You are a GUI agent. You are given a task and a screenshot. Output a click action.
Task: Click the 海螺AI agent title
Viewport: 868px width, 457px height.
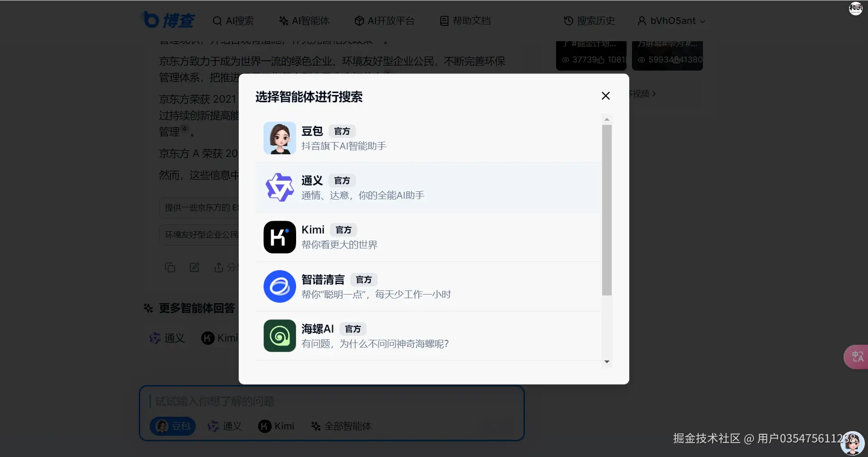click(x=317, y=329)
